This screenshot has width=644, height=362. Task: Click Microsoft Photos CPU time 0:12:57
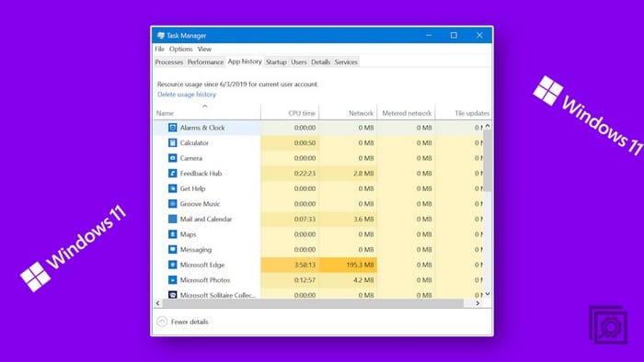point(305,279)
